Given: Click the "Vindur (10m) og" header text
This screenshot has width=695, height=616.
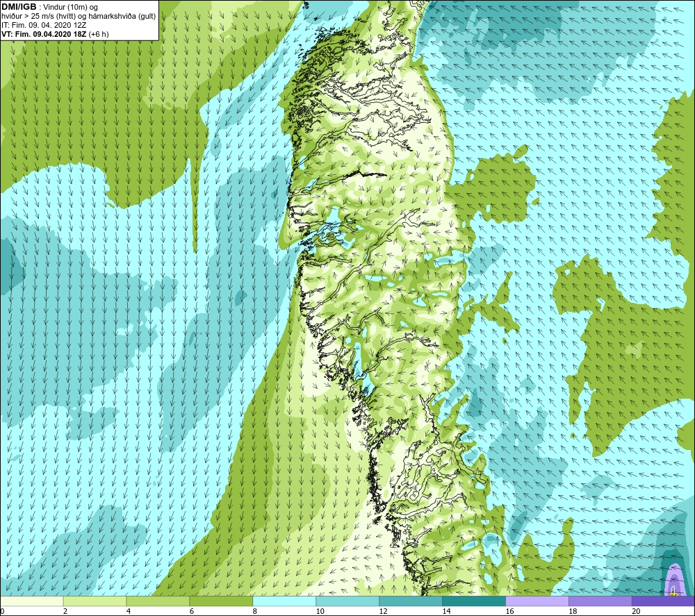Looking at the screenshot, I should [x=70, y=8].
